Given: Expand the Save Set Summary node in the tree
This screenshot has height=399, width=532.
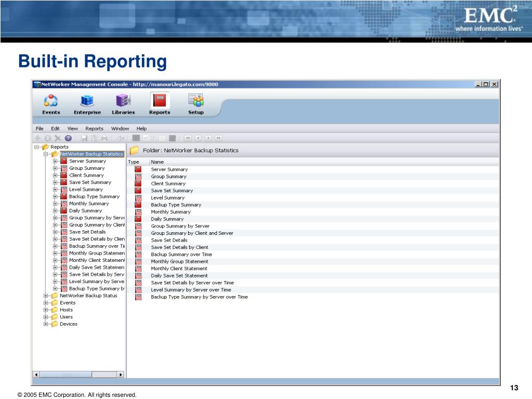Looking at the screenshot, I should [55, 182].
